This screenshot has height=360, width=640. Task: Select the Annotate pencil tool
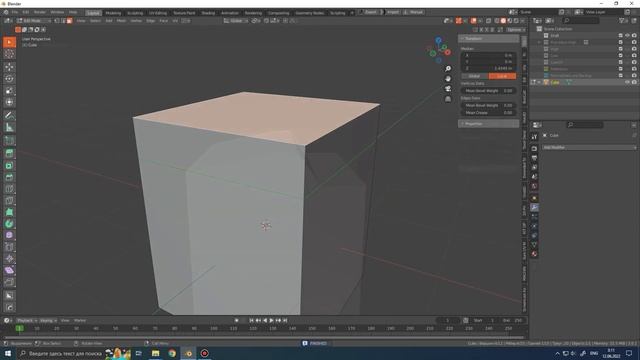click(x=9, y=116)
